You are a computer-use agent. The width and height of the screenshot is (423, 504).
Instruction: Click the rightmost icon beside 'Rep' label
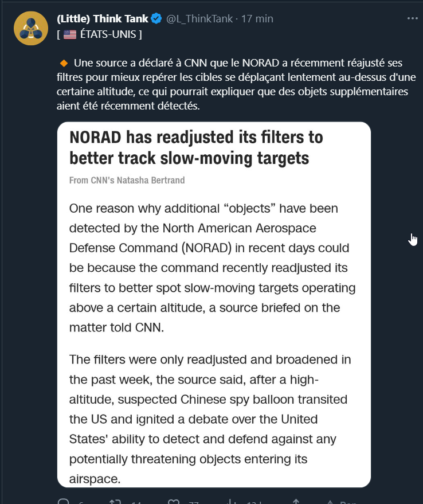pos(330,502)
